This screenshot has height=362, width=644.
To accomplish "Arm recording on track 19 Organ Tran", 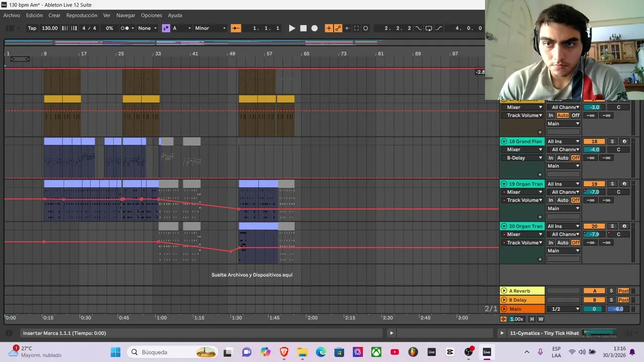I will tap(624, 184).
